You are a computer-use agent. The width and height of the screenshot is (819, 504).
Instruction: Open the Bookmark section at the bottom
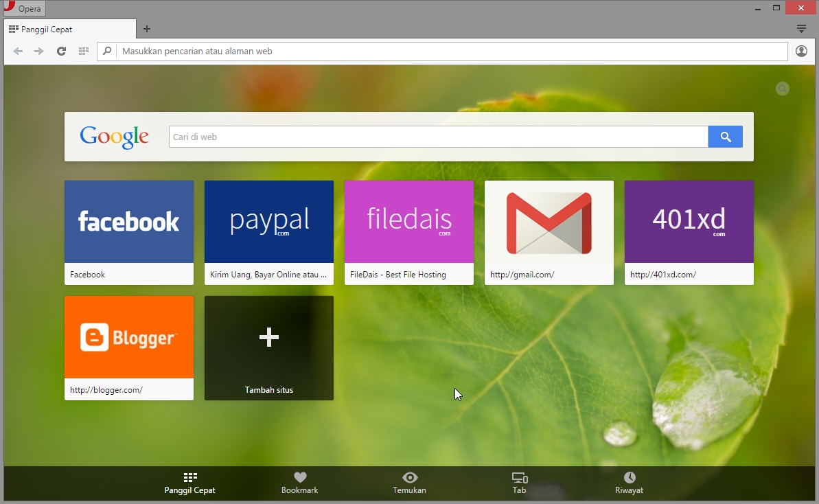coord(299,481)
